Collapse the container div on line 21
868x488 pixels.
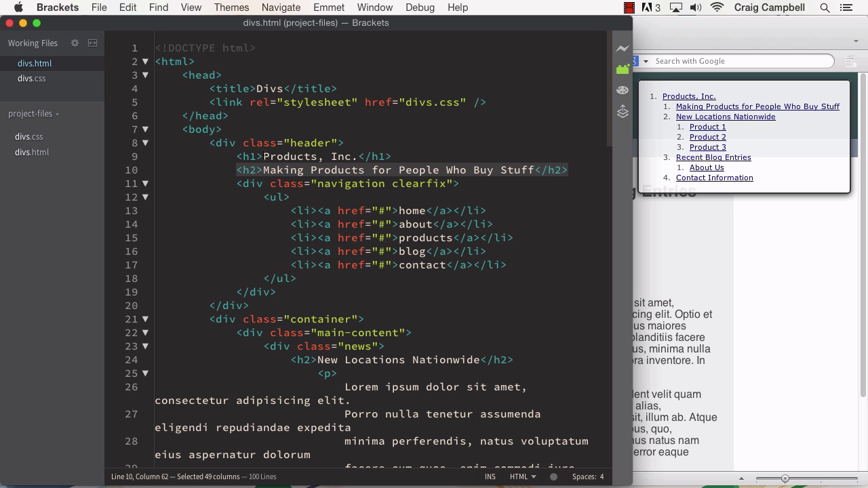(x=145, y=319)
